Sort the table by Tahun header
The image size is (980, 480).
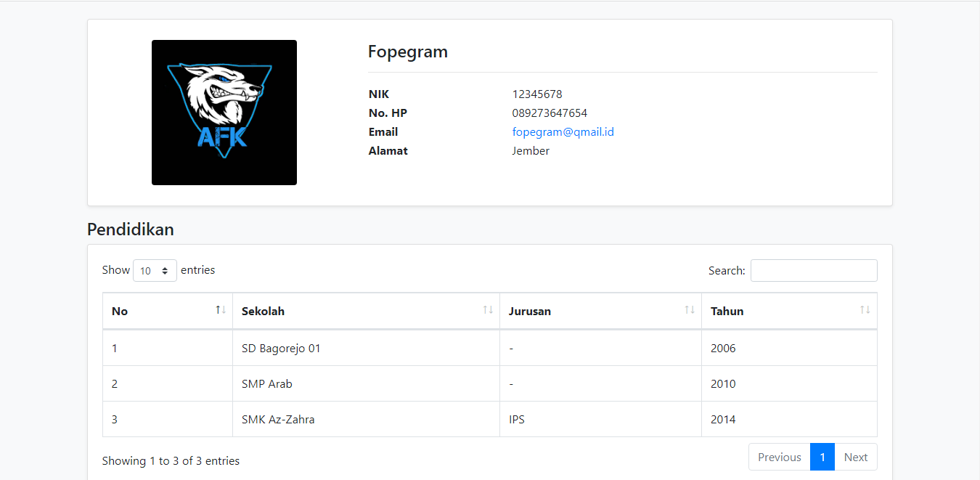click(x=727, y=312)
